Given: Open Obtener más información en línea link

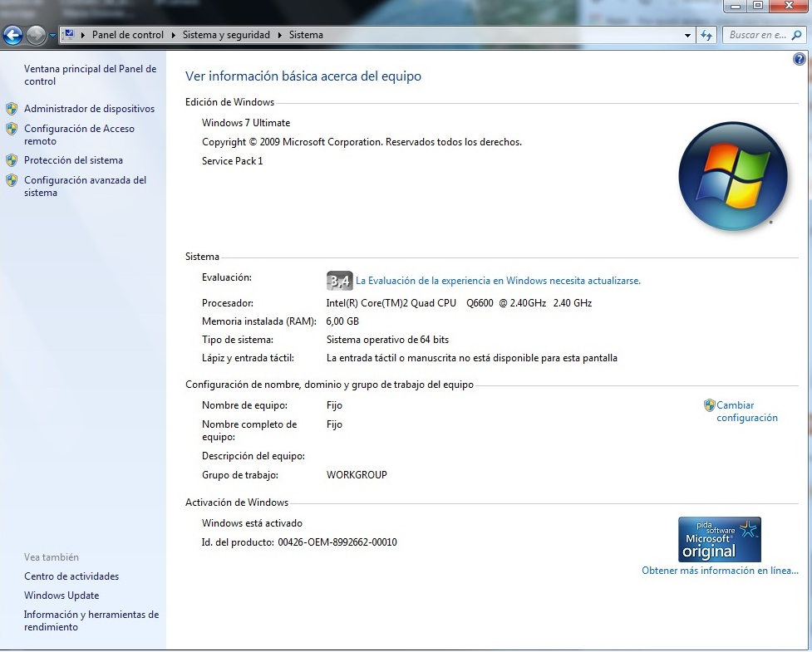Looking at the screenshot, I should coord(720,571).
